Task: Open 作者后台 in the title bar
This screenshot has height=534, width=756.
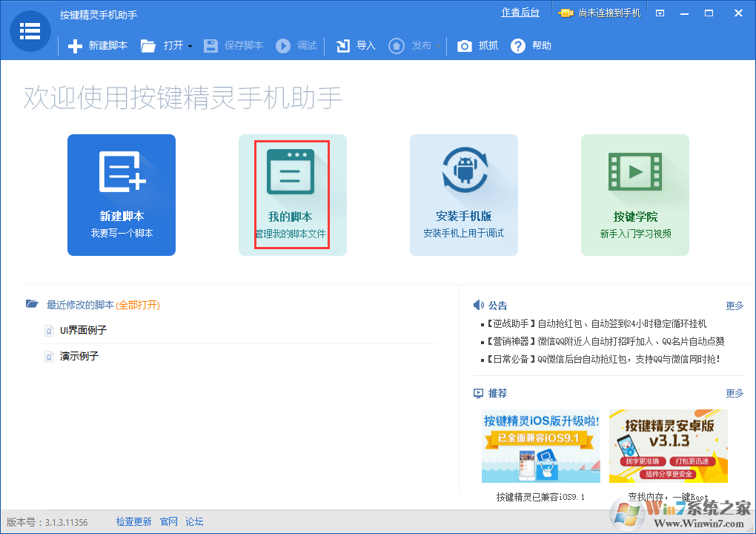Action: point(520,12)
